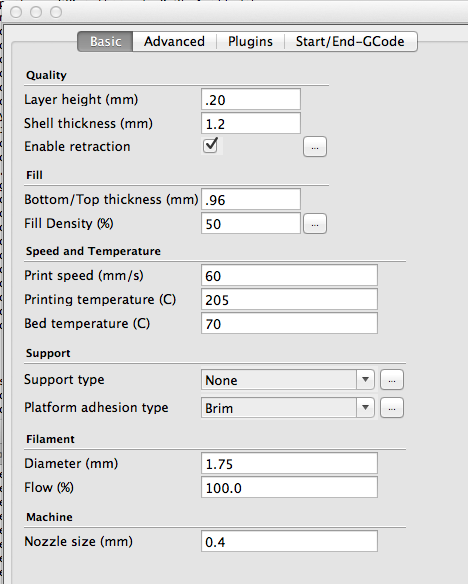Open Support type extra settings button
Screen dimensions: 468x584
(392, 380)
